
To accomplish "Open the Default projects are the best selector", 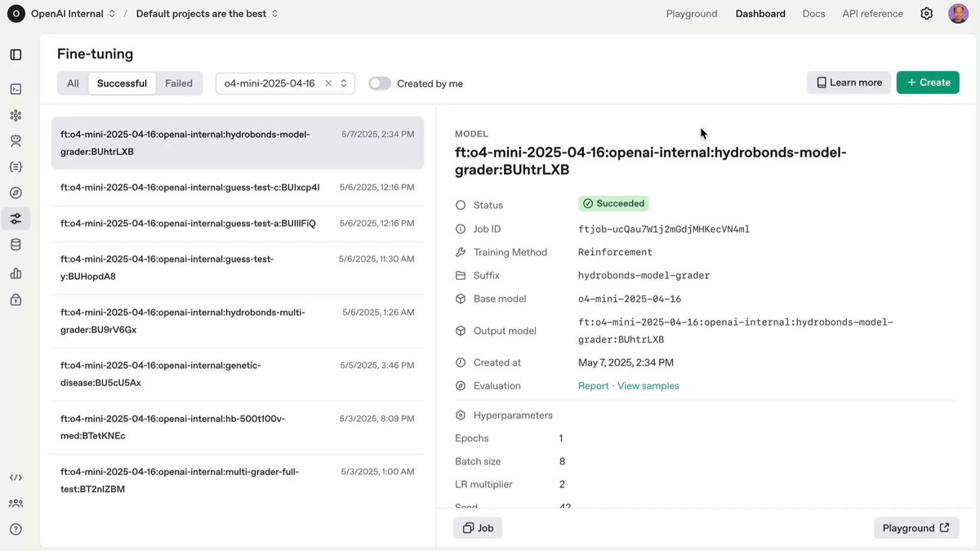I will coord(206,13).
